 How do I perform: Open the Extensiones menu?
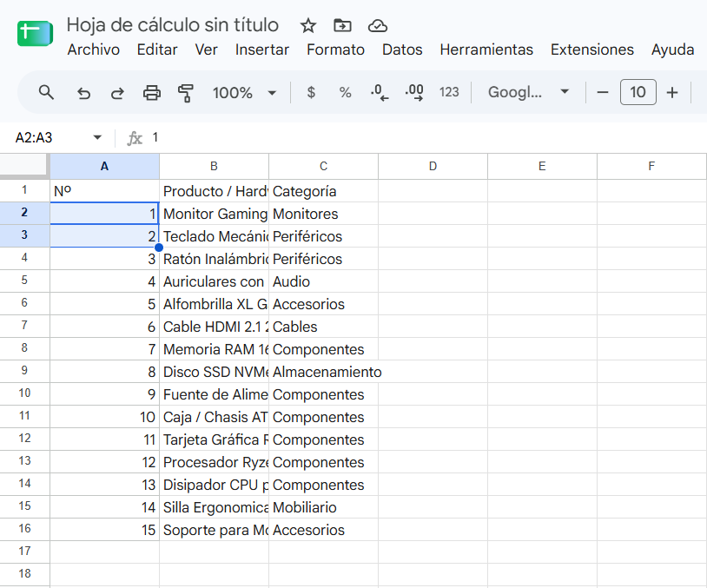(x=592, y=50)
